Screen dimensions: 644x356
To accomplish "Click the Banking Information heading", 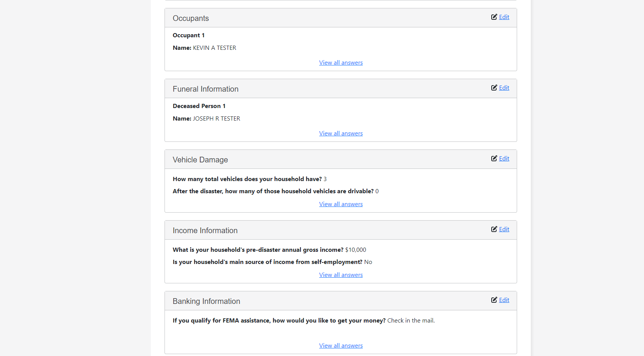I will (x=206, y=301).
